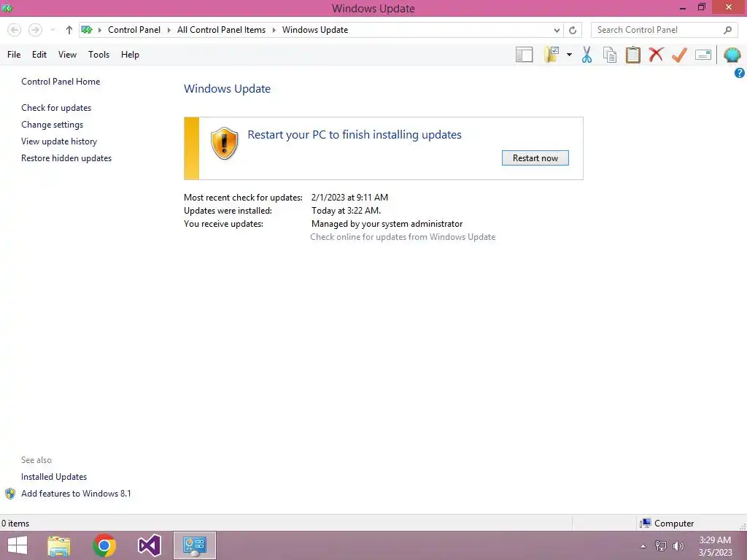Expand chevron after All Control Panel Items

pos(274,30)
